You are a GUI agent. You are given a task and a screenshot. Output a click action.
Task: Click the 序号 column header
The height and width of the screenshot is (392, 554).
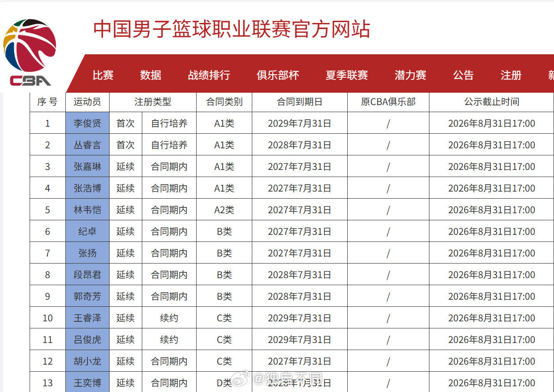point(48,102)
